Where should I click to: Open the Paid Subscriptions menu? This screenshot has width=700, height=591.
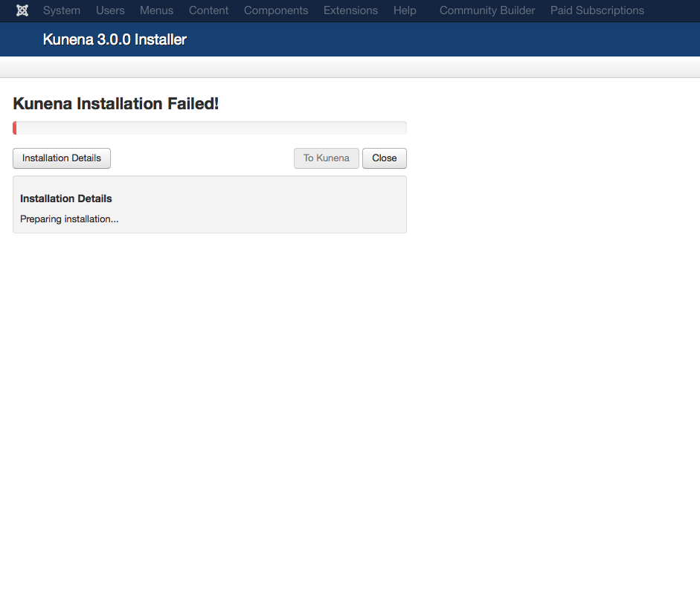[597, 10]
